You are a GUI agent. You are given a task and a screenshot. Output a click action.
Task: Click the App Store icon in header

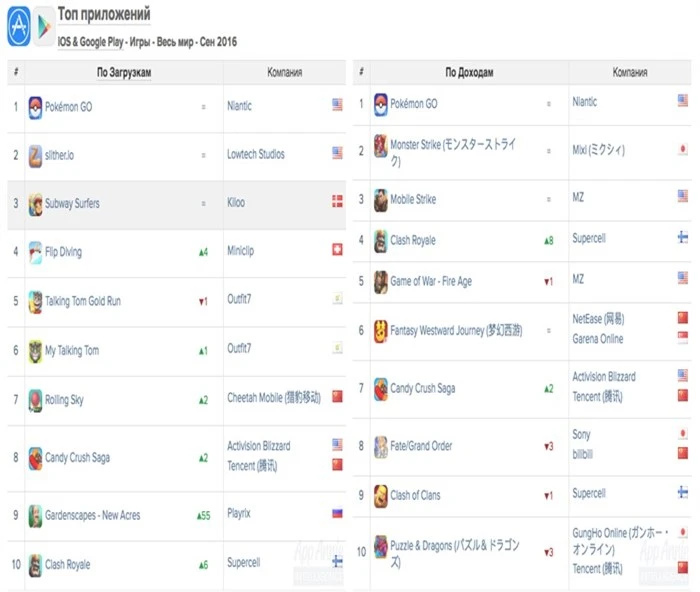(18, 27)
